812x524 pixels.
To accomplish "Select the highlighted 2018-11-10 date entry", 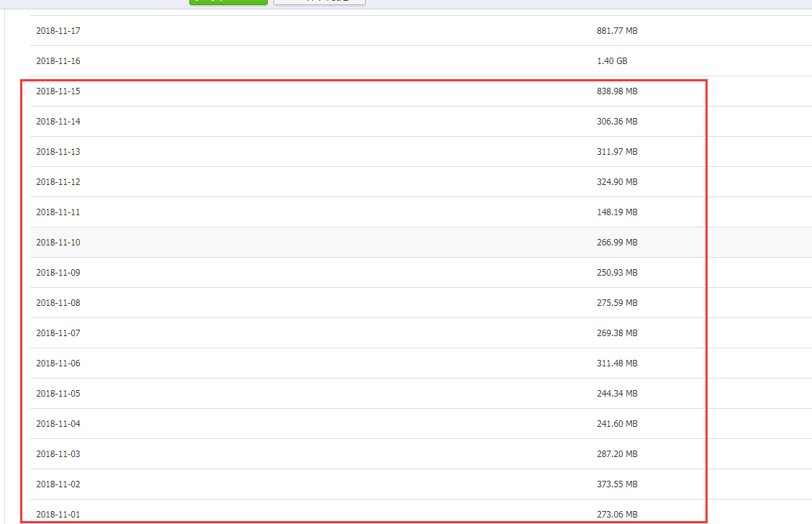I will click(58, 243).
